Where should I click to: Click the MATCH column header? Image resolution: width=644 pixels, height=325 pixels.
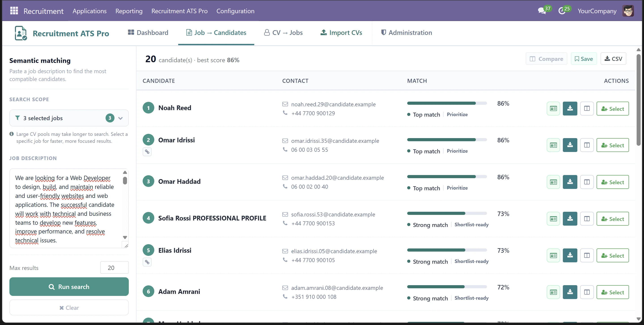(417, 81)
